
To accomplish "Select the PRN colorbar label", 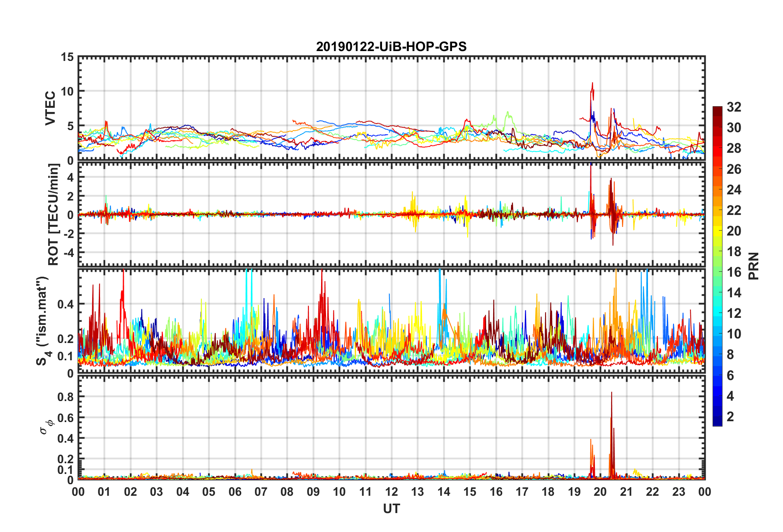I will [753, 266].
